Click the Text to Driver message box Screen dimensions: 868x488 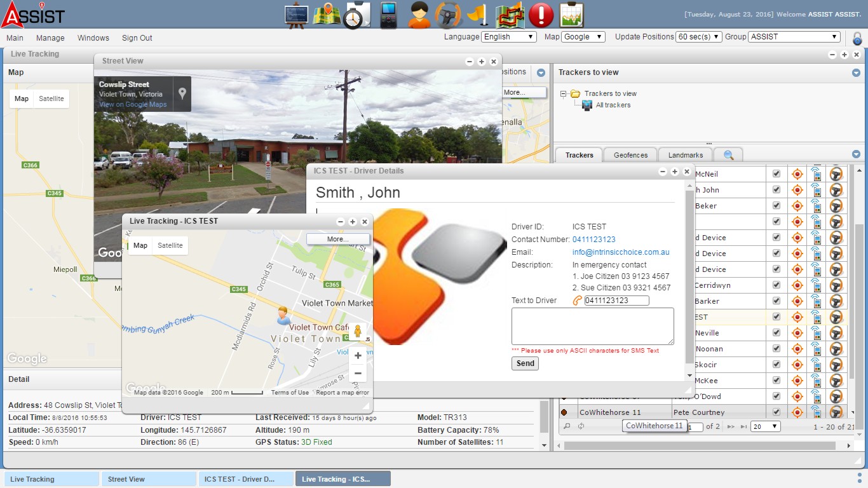[592, 327]
